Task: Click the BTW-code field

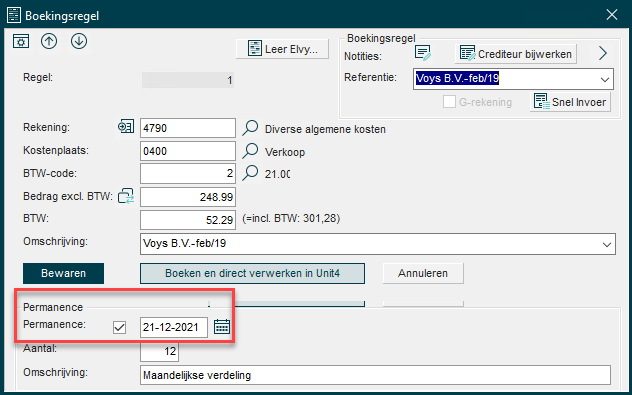Action: pos(188,174)
